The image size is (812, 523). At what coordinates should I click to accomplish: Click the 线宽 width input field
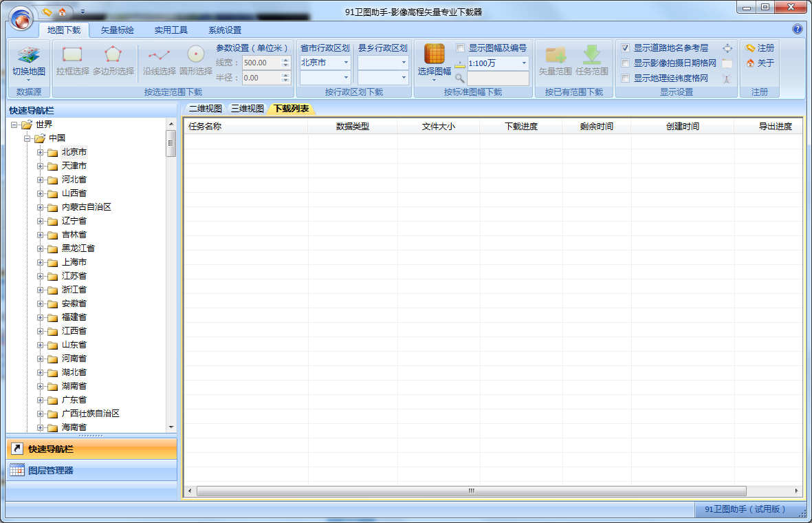coord(261,63)
